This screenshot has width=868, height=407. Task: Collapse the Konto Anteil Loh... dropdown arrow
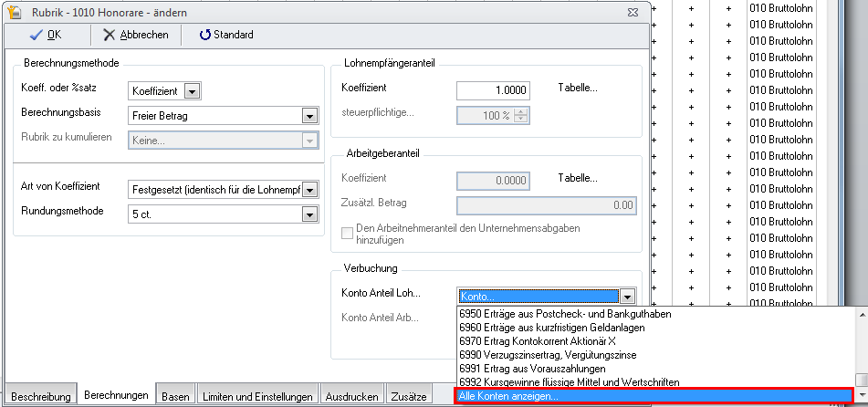pyautogui.click(x=626, y=297)
